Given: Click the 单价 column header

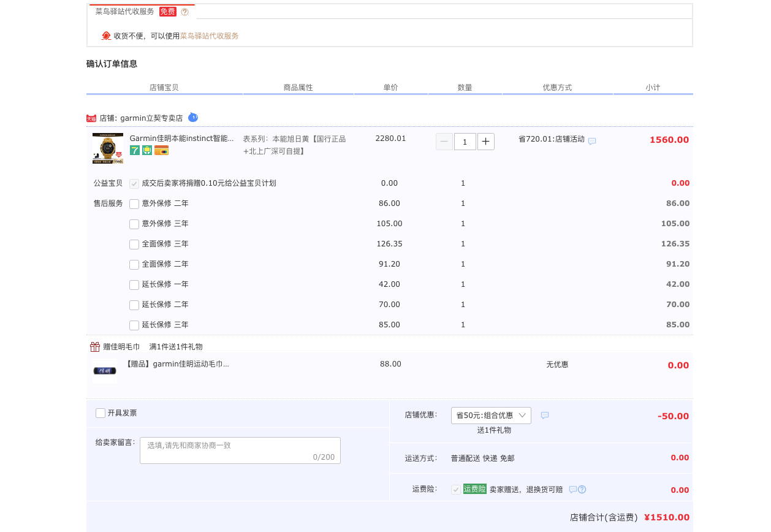Looking at the screenshot, I should [x=391, y=88].
